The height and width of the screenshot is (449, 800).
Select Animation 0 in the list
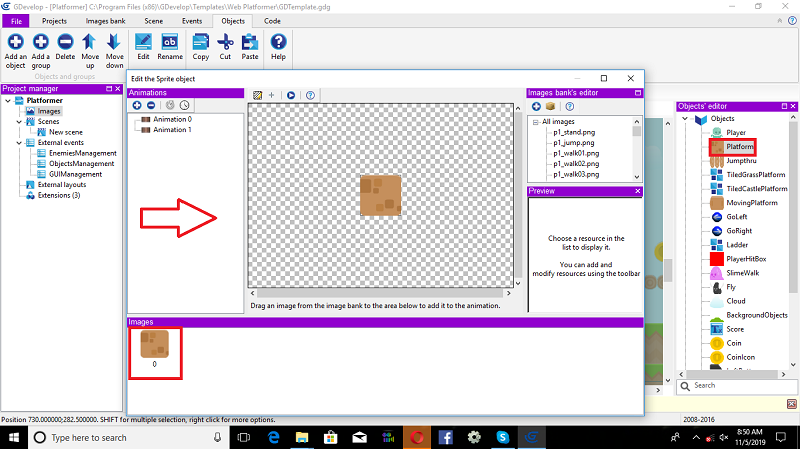(x=172, y=119)
